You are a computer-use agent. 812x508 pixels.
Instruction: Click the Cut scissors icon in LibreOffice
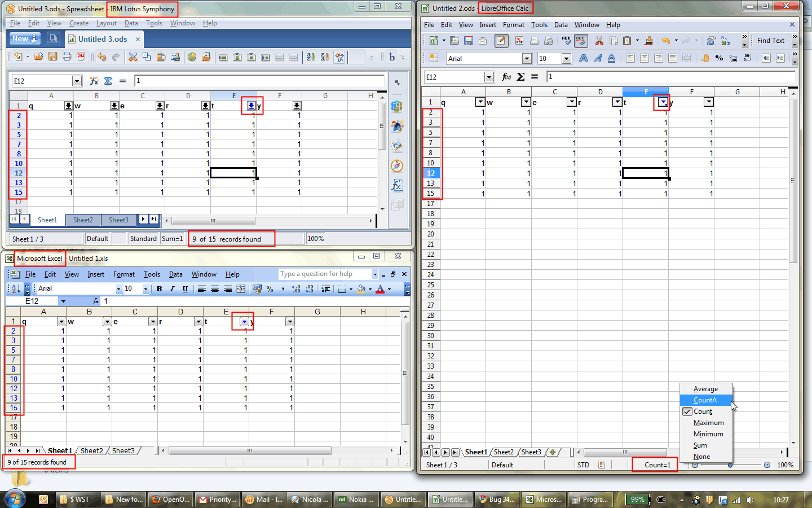coord(599,41)
